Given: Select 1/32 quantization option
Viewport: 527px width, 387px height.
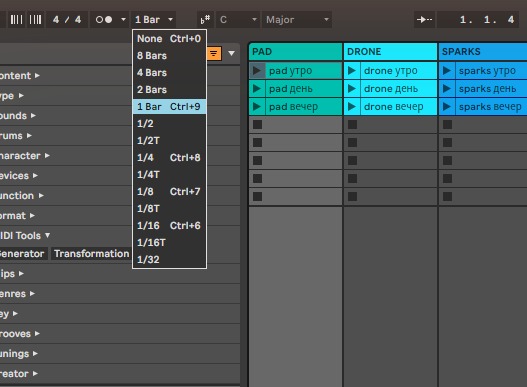Looking at the screenshot, I should coord(169,260).
